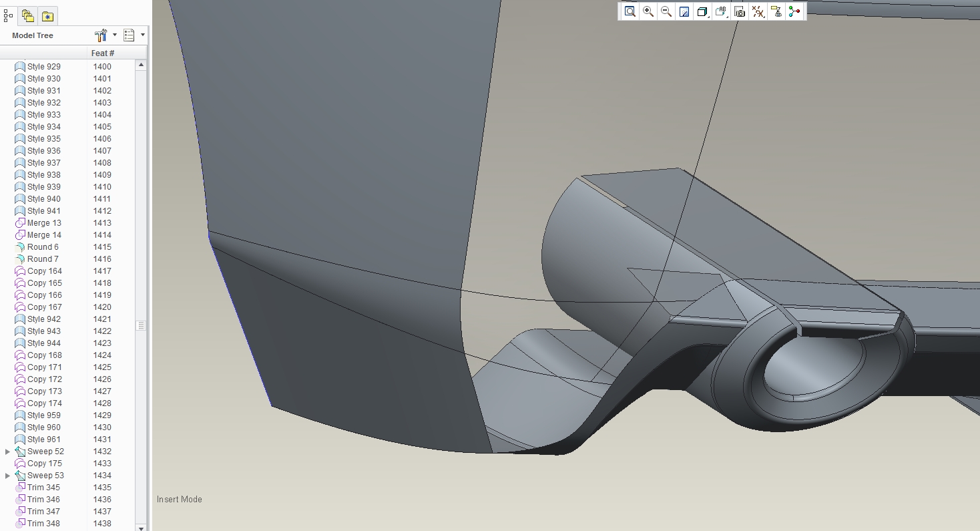This screenshot has height=531, width=980.
Task: Open the Saved Orientations views icon
Action: [x=721, y=11]
